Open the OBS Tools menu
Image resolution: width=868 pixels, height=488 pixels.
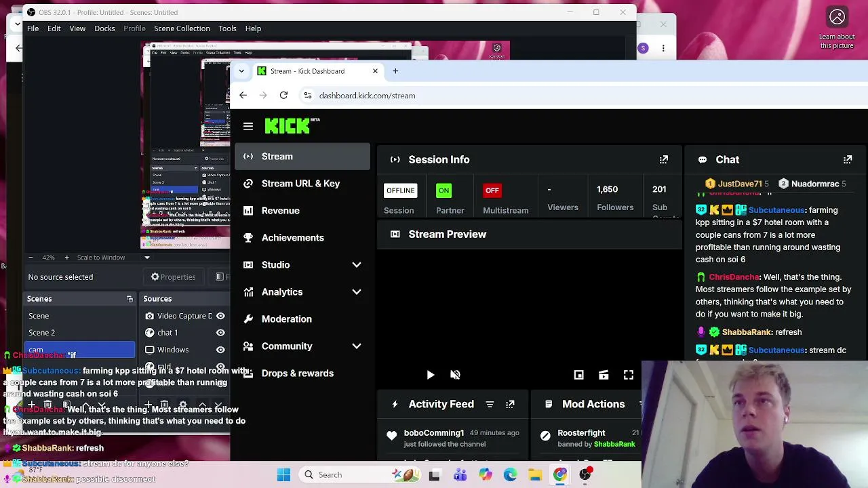coord(227,28)
